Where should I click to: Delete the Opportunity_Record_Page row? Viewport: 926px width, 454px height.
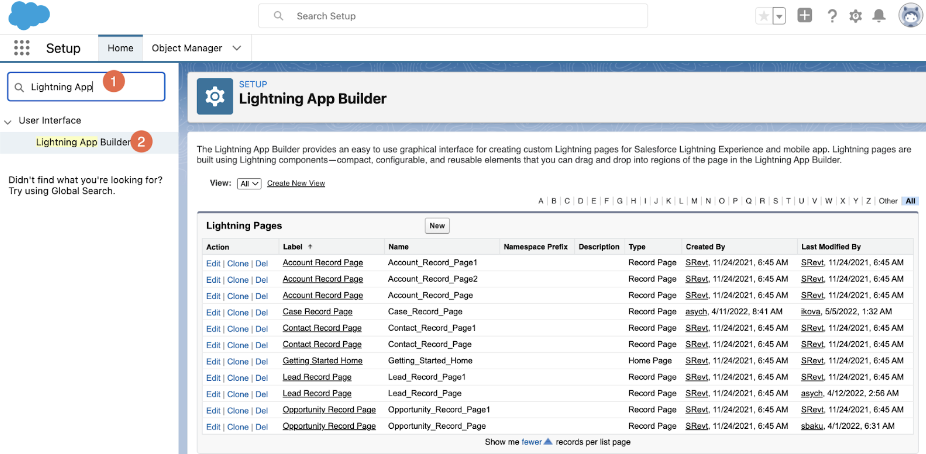click(x=262, y=427)
